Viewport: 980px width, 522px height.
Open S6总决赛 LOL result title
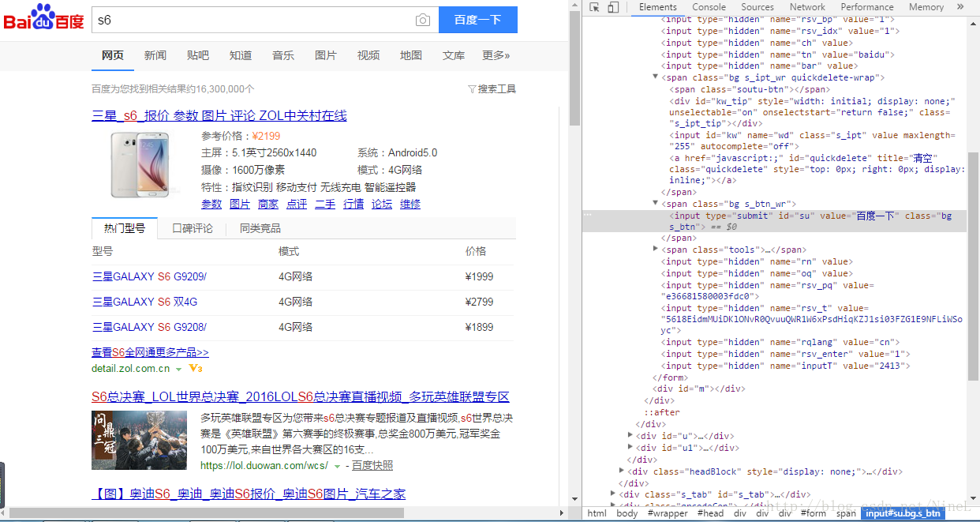[301, 396]
